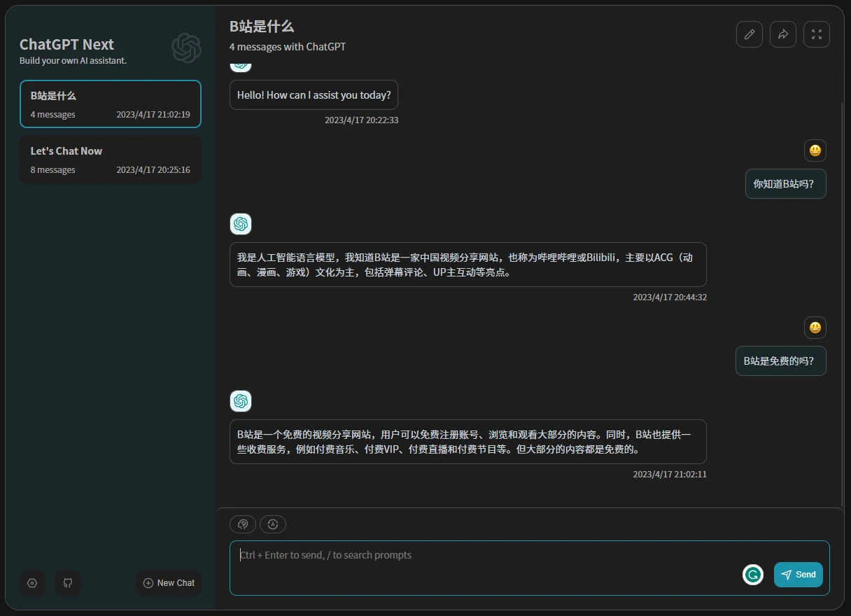
Task: Click the smiley user avatar above B站是免费的吗？
Action: click(815, 328)
